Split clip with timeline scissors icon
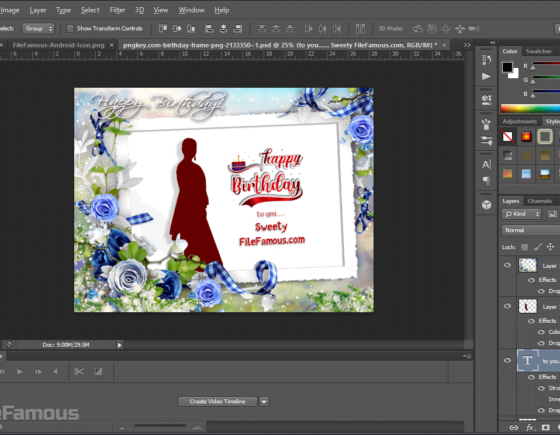The image size is (560, 435). [x=79, y=371]
